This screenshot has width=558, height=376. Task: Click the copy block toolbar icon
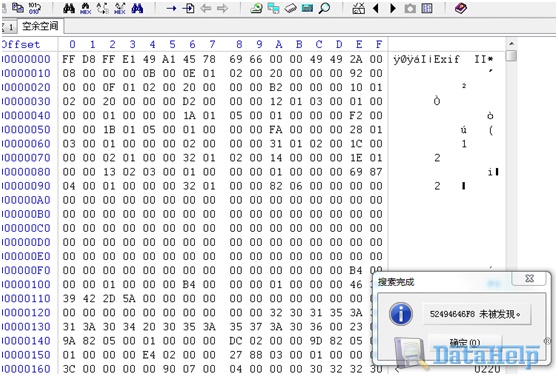(x=17, y=7)
